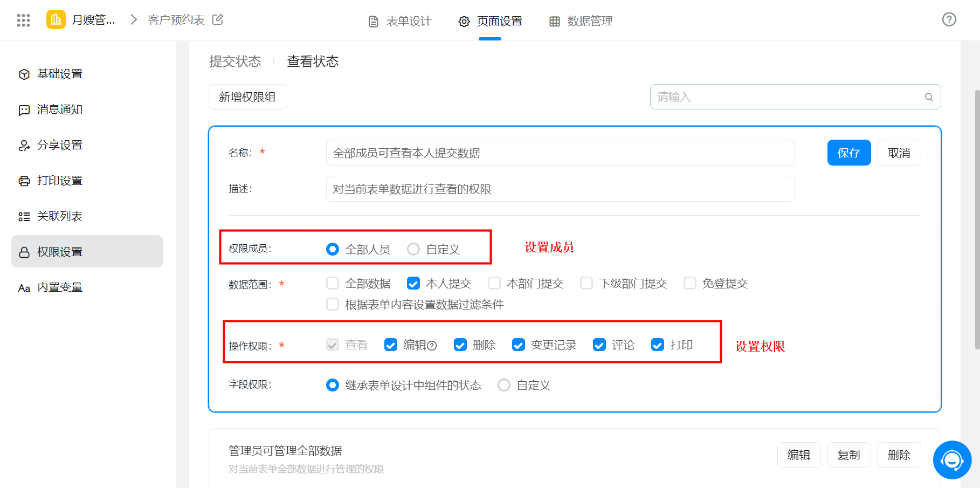Toggle the 打印 permission checkbox
Viewport: 980px width, 488px height.
[x=658, y=345]
